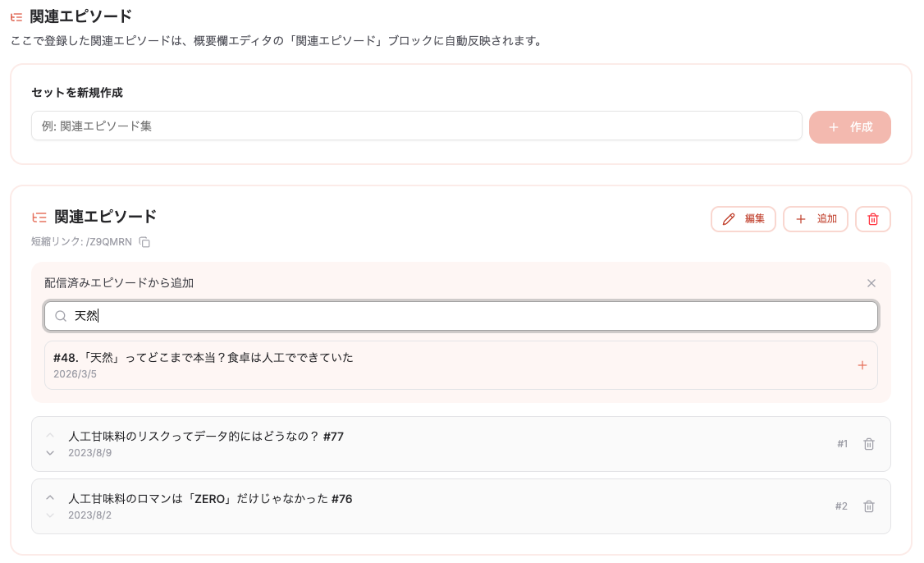Delete episode #77 with its trash icon
This screenshot has width=924, height=563.
coord(869,443)
